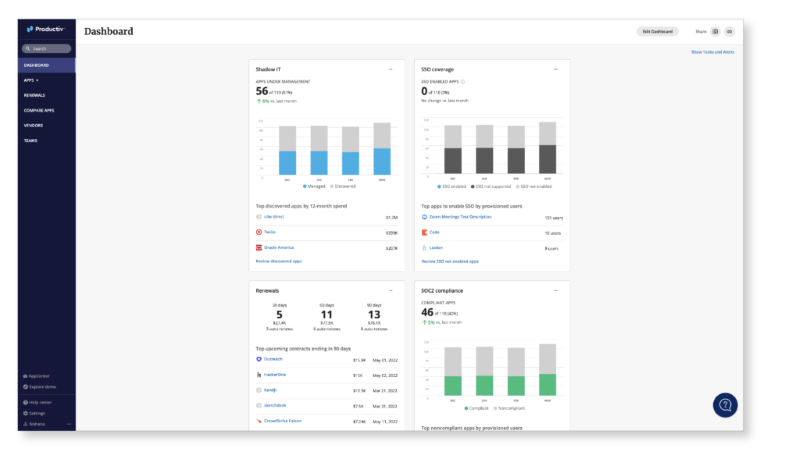Image resolution: width=800 pixels, height=463 pixels.
Task: Open the cdw direct app link
Action: click(274, 217)
